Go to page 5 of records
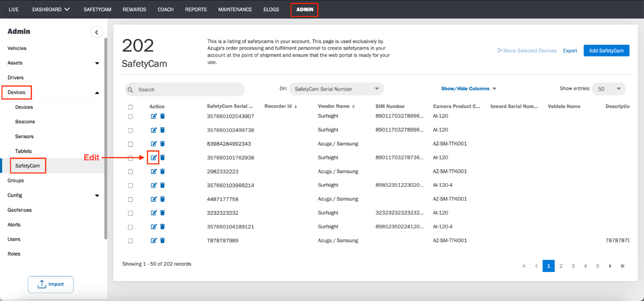Screen dimensions: 644x301 [x=598, y=266]
